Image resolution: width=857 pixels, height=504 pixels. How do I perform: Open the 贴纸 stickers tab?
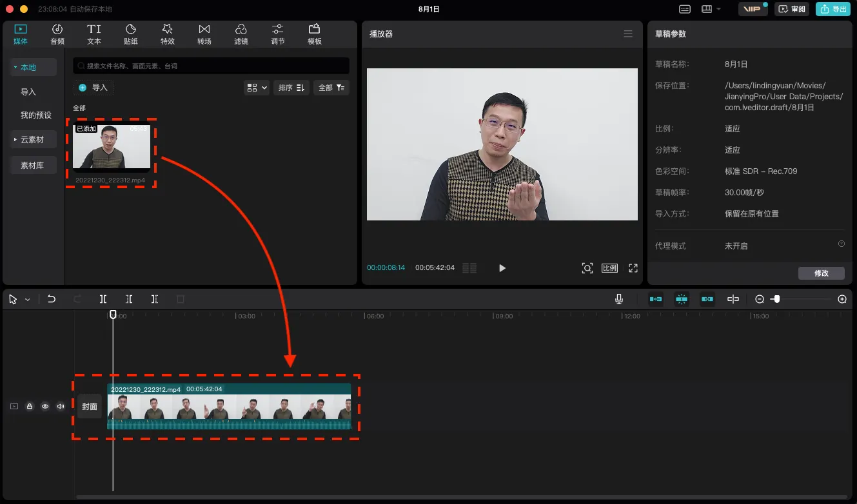pos(131,34)
